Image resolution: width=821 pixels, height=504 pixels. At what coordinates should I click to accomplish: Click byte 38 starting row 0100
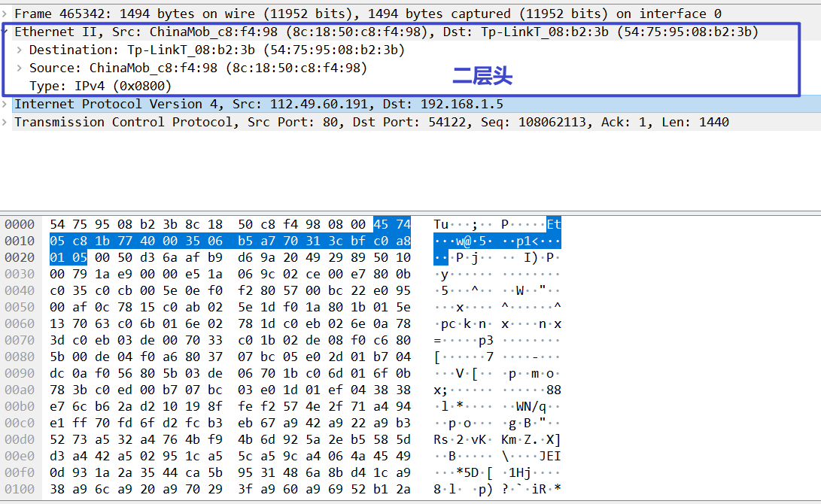pos(57,490)
